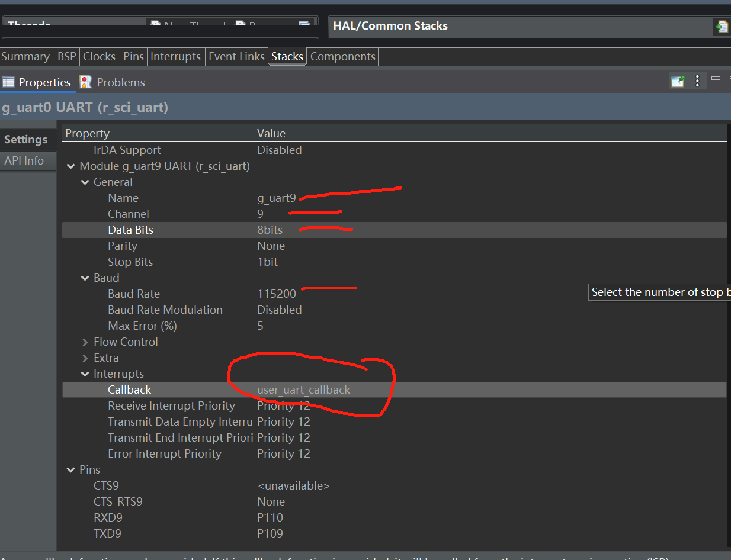
Task: Select the Components tab
Action: [343, 56]
